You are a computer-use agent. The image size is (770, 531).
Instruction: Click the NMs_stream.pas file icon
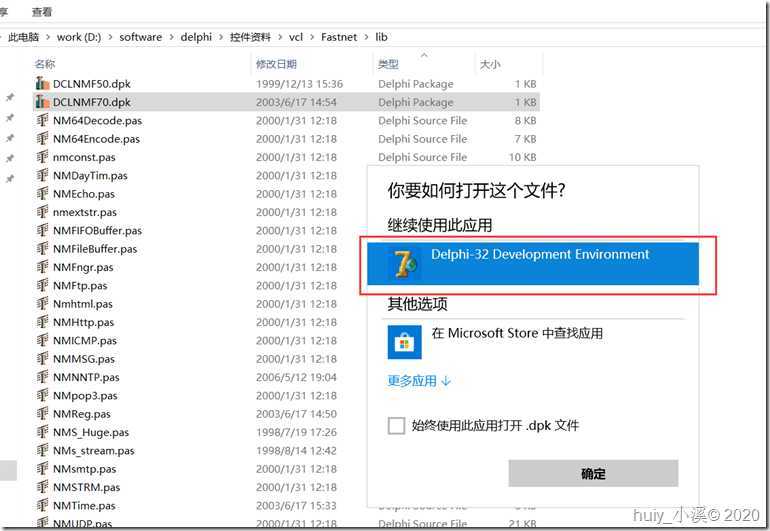click(x=43, y=450)
